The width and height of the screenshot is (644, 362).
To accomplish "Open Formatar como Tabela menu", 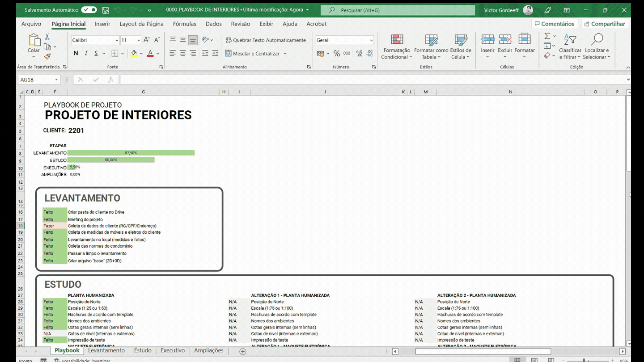I will pyautogui.click(x=431, y=46).
